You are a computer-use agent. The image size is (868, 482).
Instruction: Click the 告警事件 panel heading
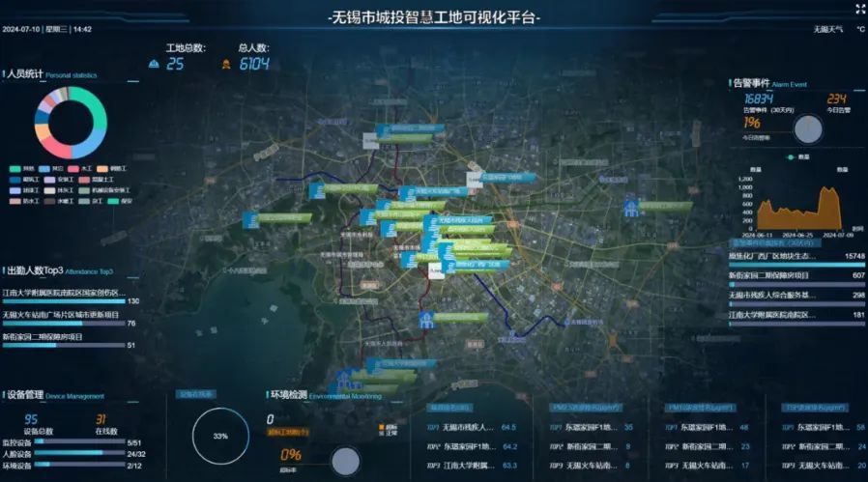[751, 83]
